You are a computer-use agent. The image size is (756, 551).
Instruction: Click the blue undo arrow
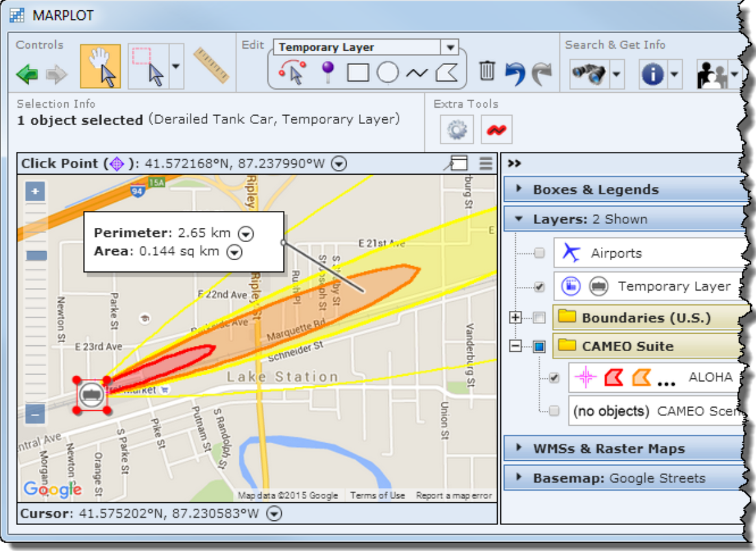[515, 73]
